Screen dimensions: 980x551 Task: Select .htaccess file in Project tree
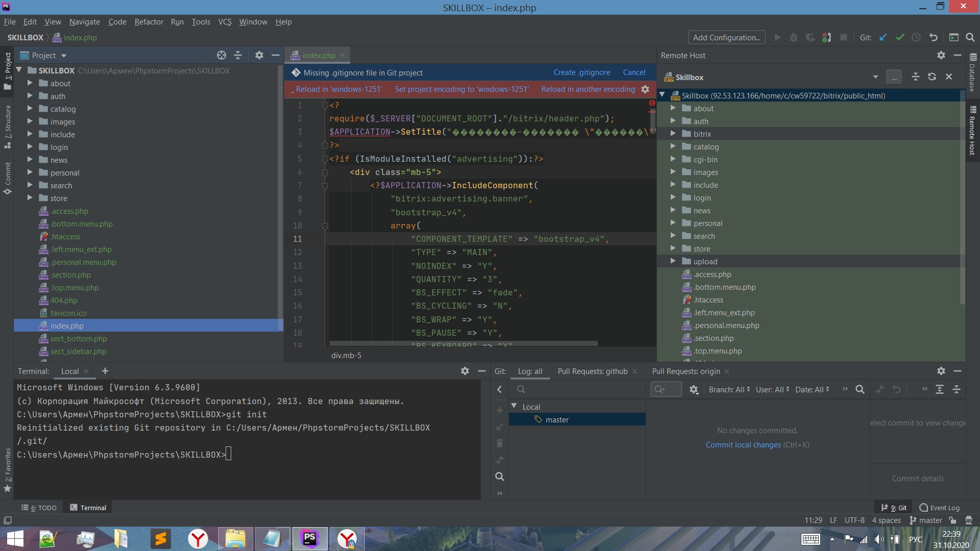point(65,236)
